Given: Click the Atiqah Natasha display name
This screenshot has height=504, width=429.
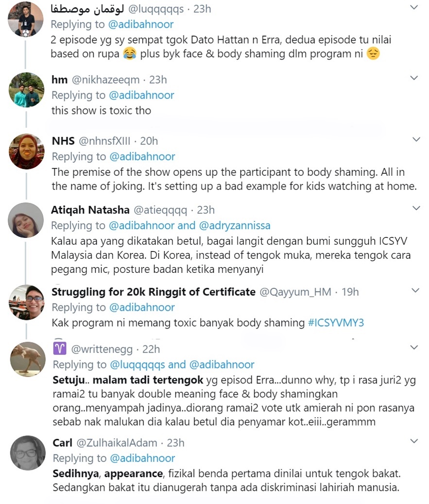Looking at the screenshot, I should [x=90, y=210].
